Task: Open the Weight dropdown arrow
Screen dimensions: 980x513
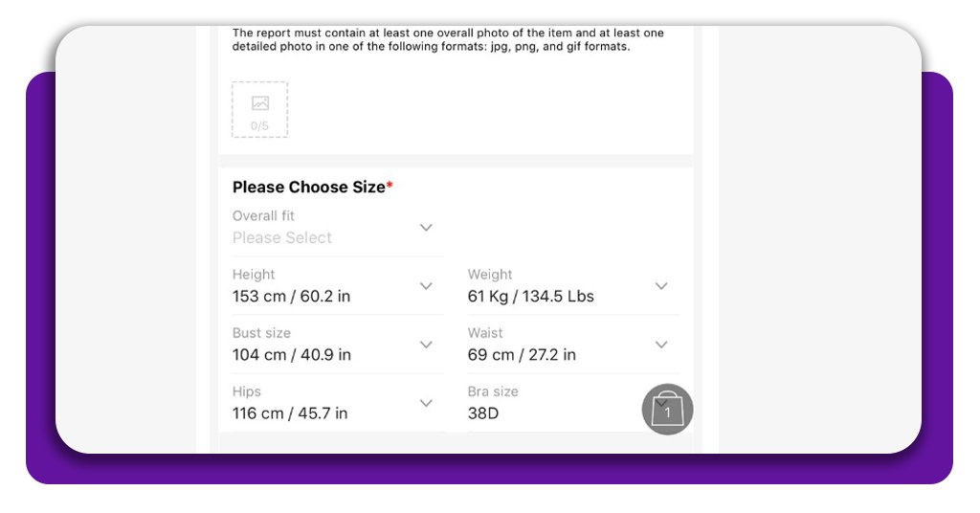Action: 661,286
